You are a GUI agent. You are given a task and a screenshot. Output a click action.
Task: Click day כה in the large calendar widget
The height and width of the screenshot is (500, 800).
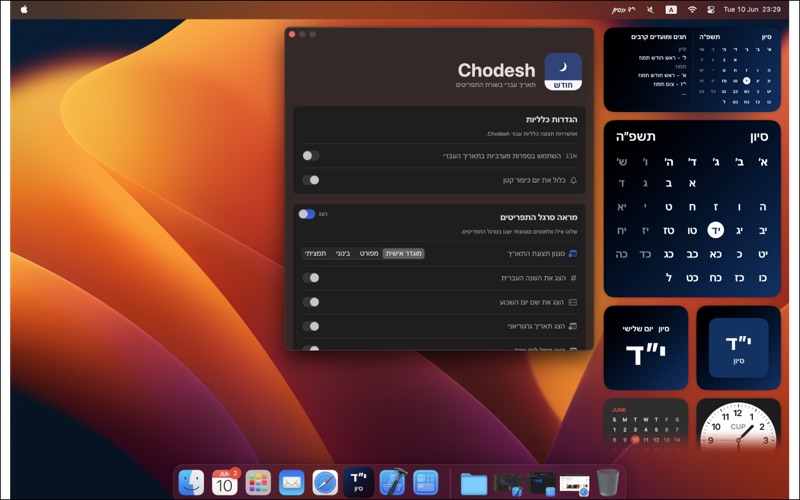(x=621, y=254)
